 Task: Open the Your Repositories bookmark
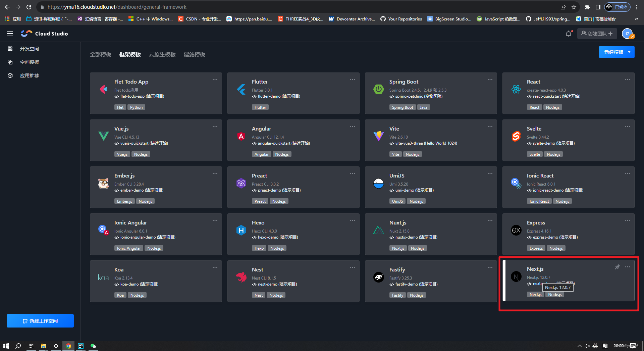click(x=401, y=19)
